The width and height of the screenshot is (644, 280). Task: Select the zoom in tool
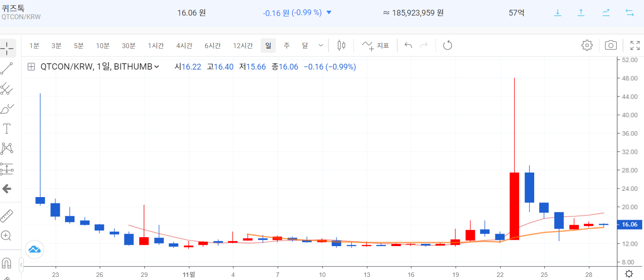[7, 235]
